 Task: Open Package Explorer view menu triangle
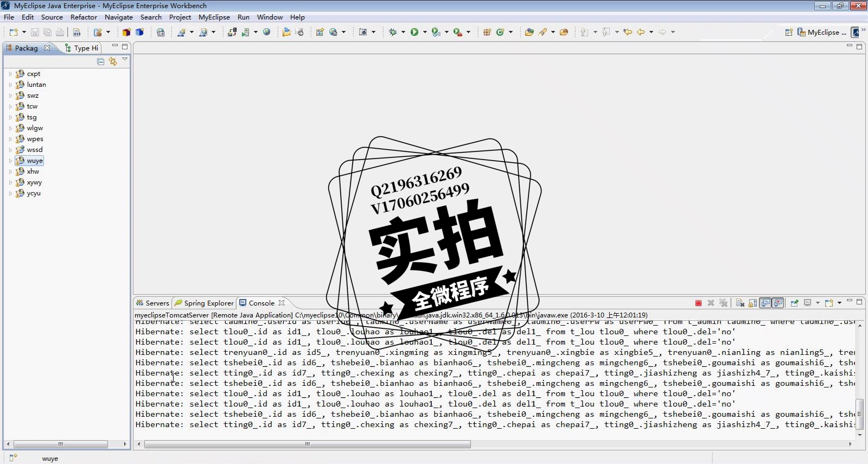coord(125,59)
